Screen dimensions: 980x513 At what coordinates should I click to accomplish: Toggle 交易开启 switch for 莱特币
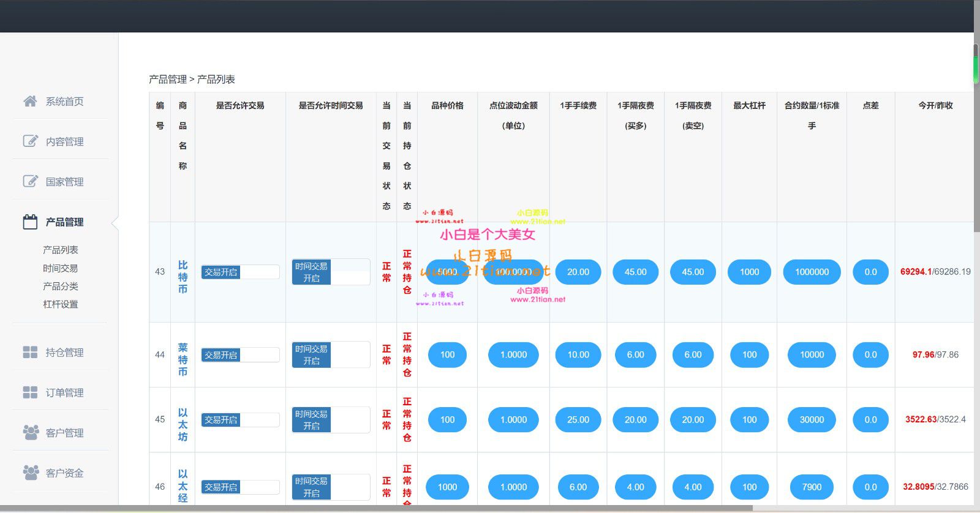pos(240,355)
